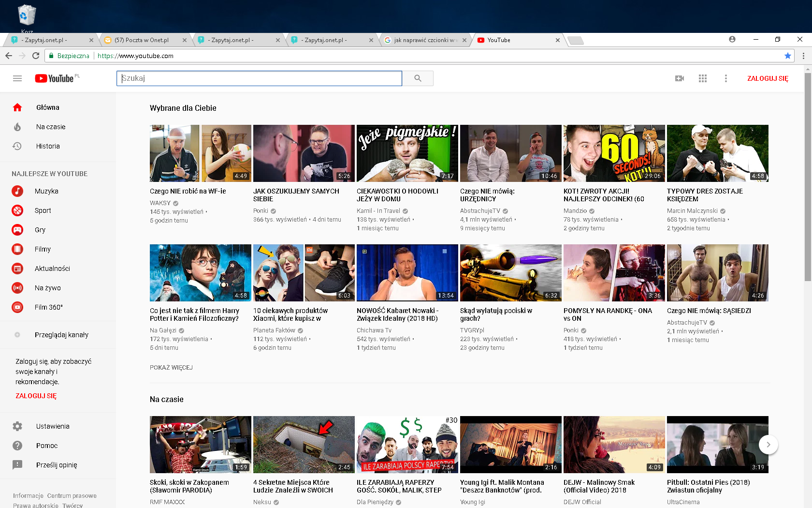This screenshot has height=508, width=812.
Task: Click the YouTube logo
Action: point(54,78)
